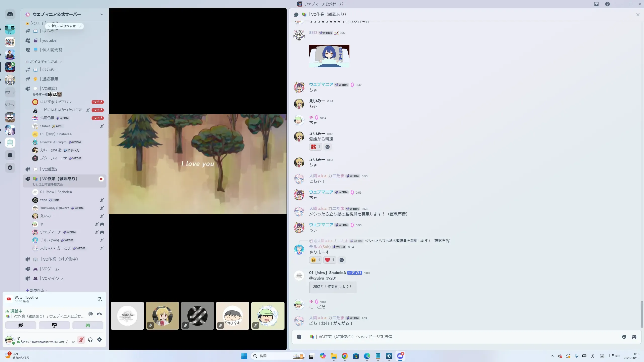Open the inbox icon in title bar
The height and width of the screenshot is (362, 644).
[596, 4]
